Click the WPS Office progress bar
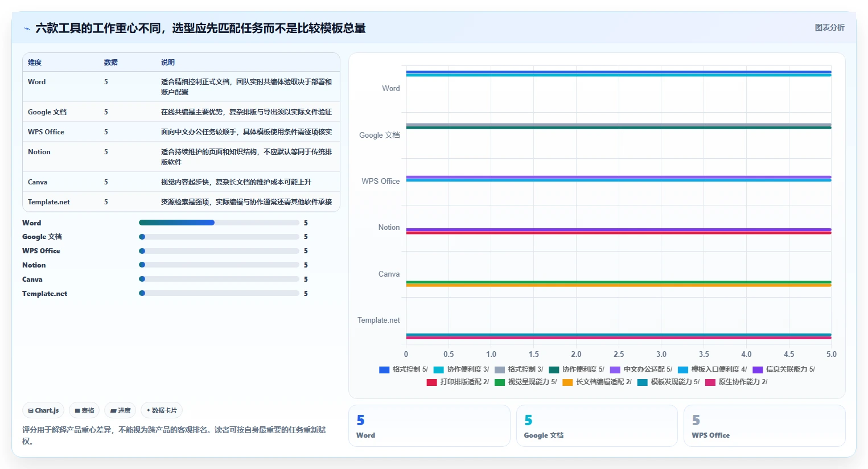 (x=219, y=251)
